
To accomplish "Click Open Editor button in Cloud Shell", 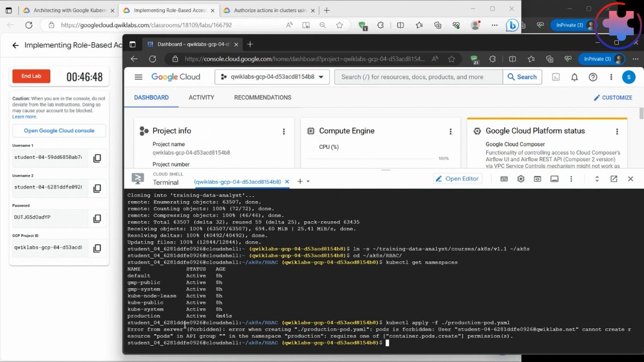I will coord(457,178).
